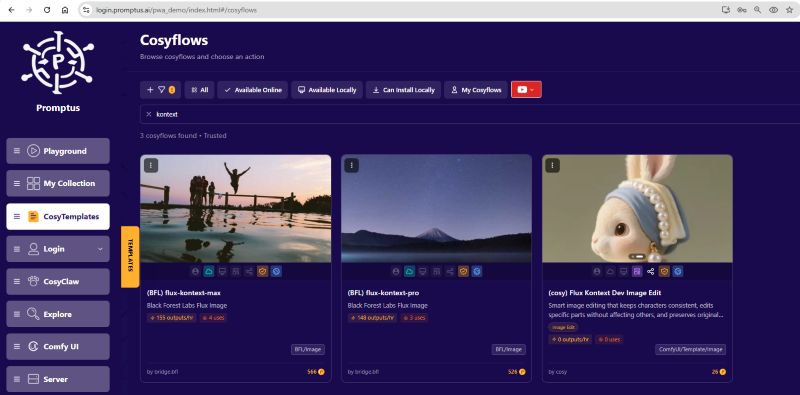Click the Image Edit tag
800x395 pixels.
tap(564, 327)
